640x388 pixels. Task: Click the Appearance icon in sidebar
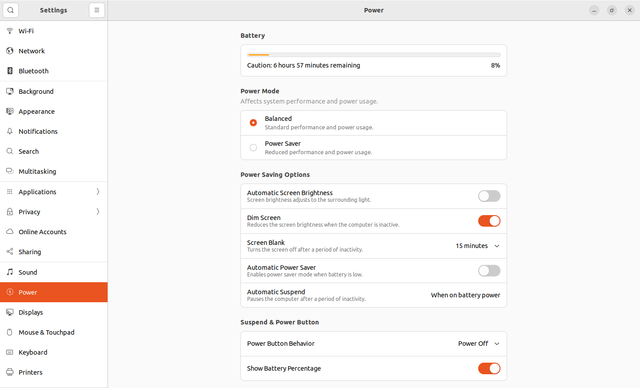(10, 111)
